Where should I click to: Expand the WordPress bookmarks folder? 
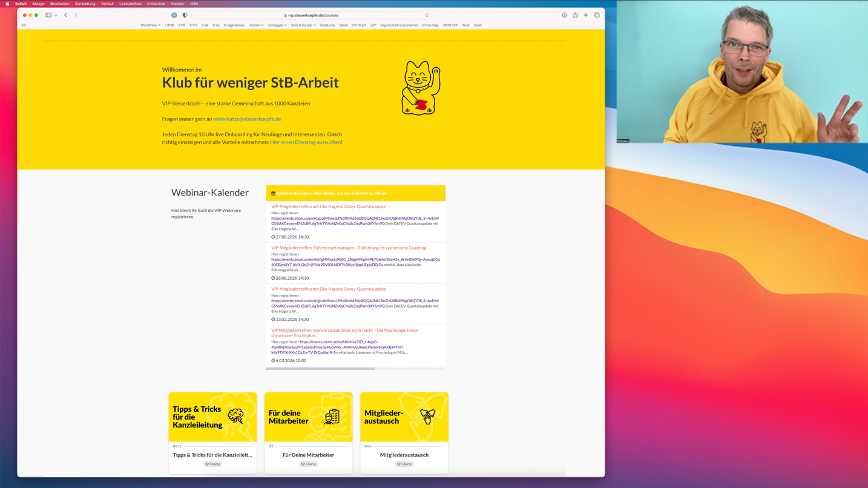tap(150, 25)
